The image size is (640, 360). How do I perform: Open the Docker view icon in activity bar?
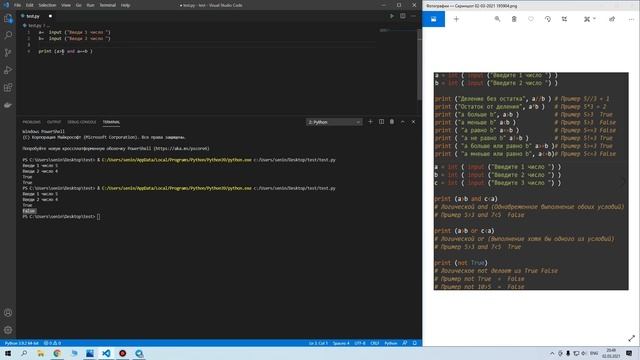click(x=8, y=105)
